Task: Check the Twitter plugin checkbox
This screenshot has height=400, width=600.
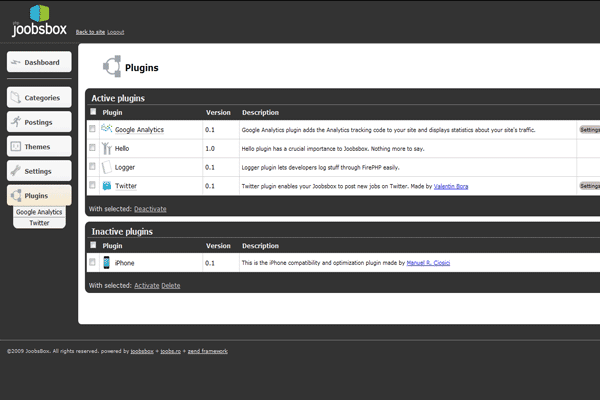Action: coord(93,186)
